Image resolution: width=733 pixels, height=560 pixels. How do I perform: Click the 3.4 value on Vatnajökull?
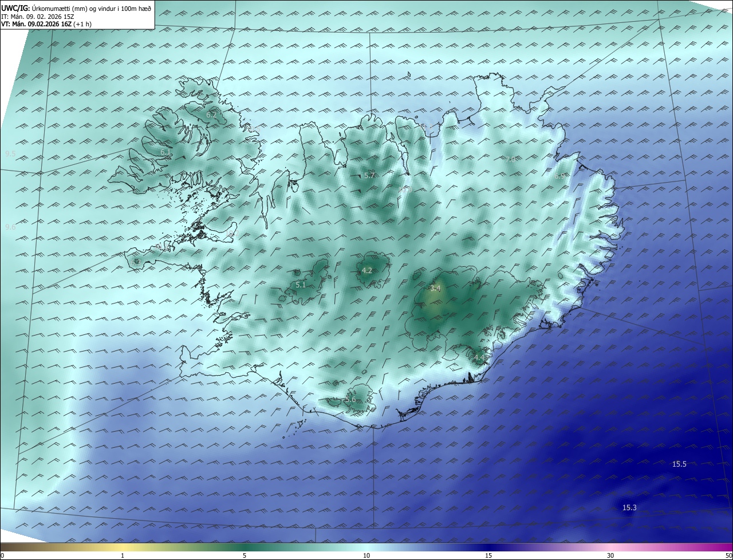pos(435,289)
